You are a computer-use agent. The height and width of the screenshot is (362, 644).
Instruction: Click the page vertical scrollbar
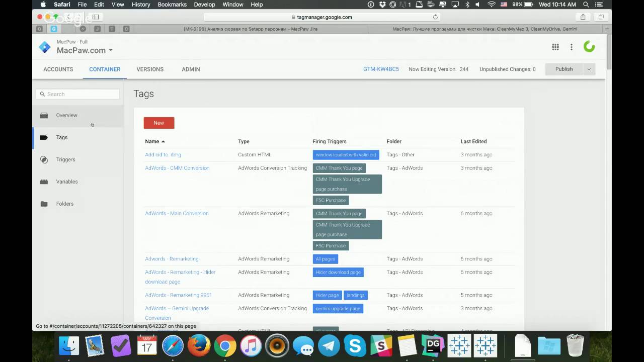609,53
